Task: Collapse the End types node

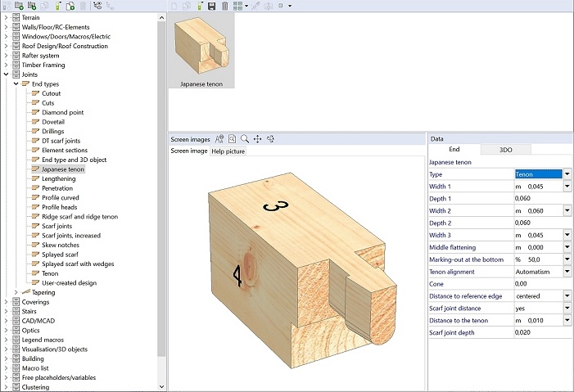Action: tap(16, 83)
